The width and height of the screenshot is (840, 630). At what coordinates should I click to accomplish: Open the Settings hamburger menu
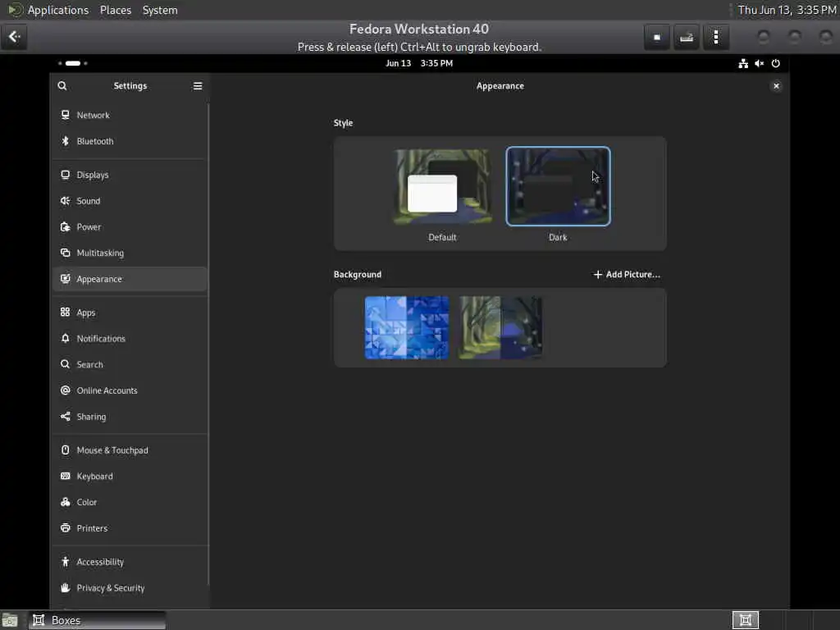coord(198,85)
